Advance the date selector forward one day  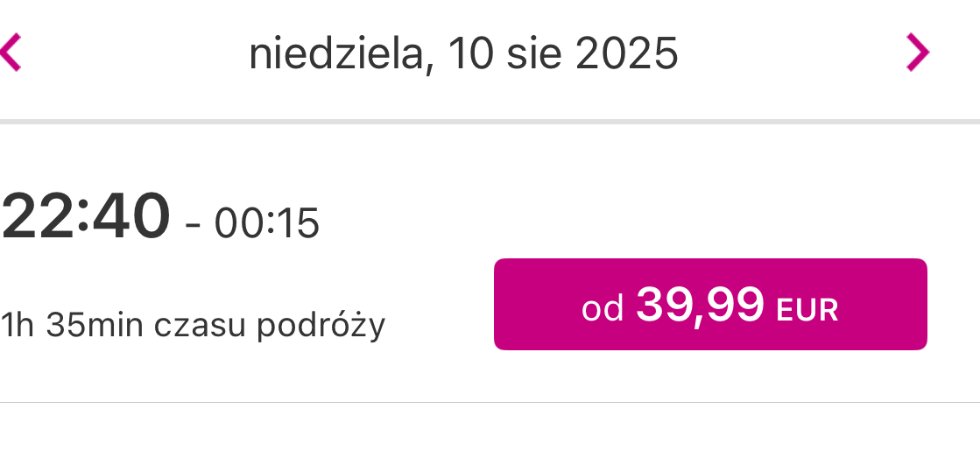pyautogui.click(x=918, y=53)
